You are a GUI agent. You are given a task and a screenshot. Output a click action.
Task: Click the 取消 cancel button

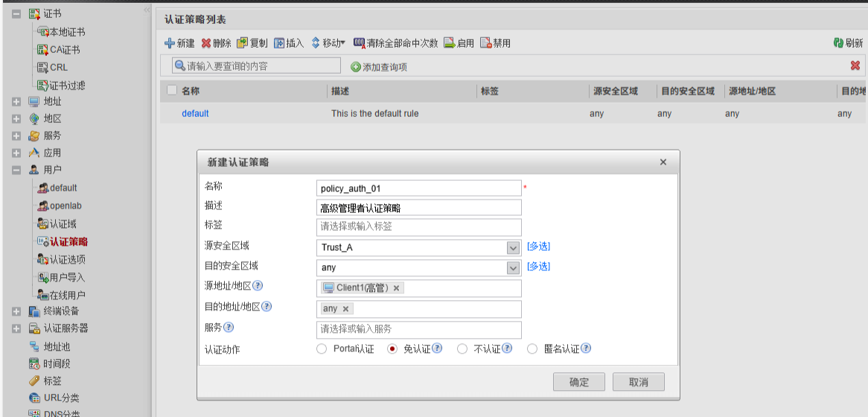638,381
